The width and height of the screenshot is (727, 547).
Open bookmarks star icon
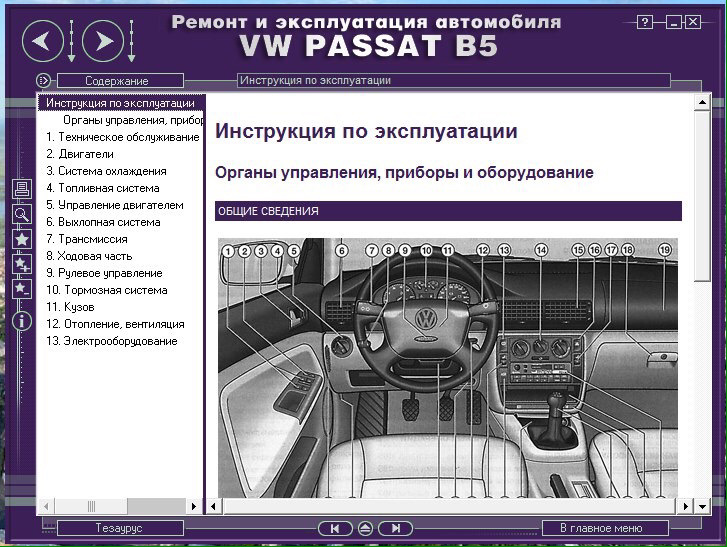tap(22, 239)
